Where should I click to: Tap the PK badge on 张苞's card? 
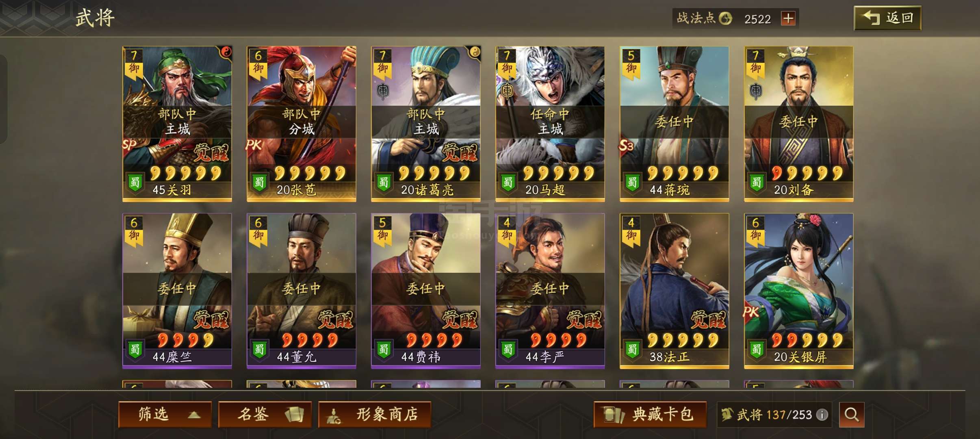pos(254,144)
